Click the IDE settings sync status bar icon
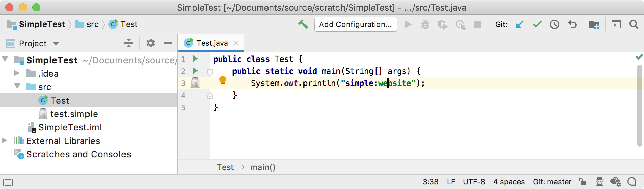This screenshot has height=189, width=644. click(x=616, y=182)
